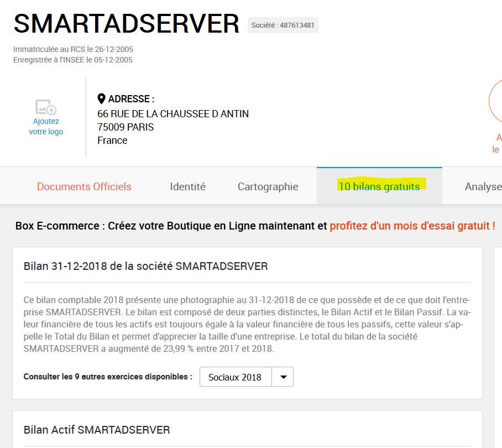Click the "Ajoutez votre logo" link
Image resolution: width=502 pixels, height=448 pixels.
pyautogui.click(x=46, y=127)
